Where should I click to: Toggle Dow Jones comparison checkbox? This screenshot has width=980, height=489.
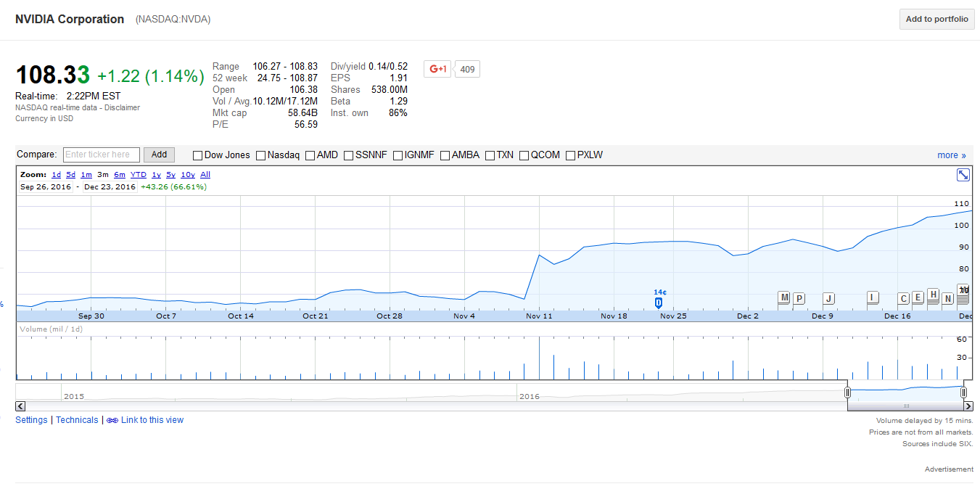pyautogui.click(x=197, y=155)
